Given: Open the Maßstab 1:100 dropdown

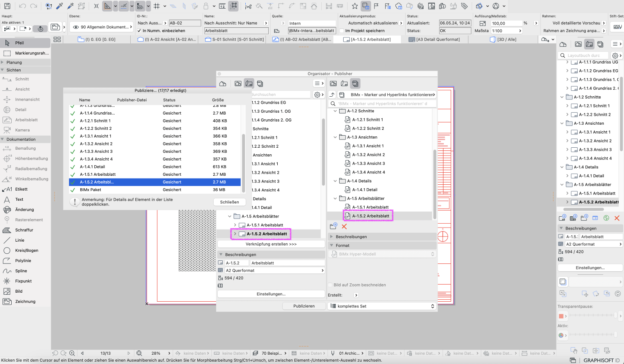Looking at the screenshot, I should (506, 31).
